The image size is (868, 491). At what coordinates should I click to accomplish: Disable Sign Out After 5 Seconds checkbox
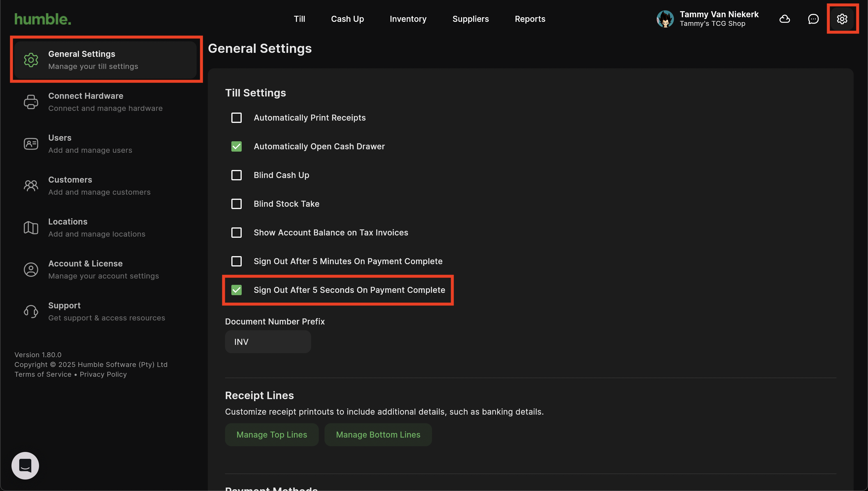[x=236, y=290]
